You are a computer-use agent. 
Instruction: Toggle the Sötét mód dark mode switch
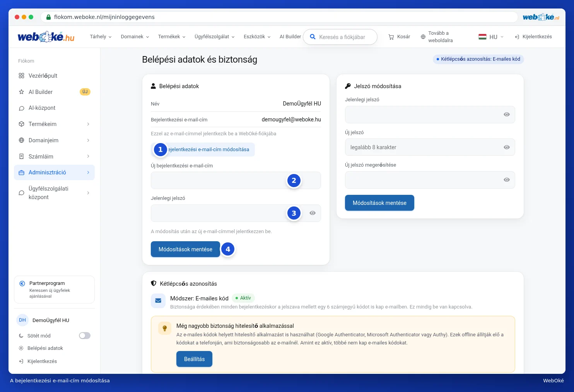tap(85, 336)
